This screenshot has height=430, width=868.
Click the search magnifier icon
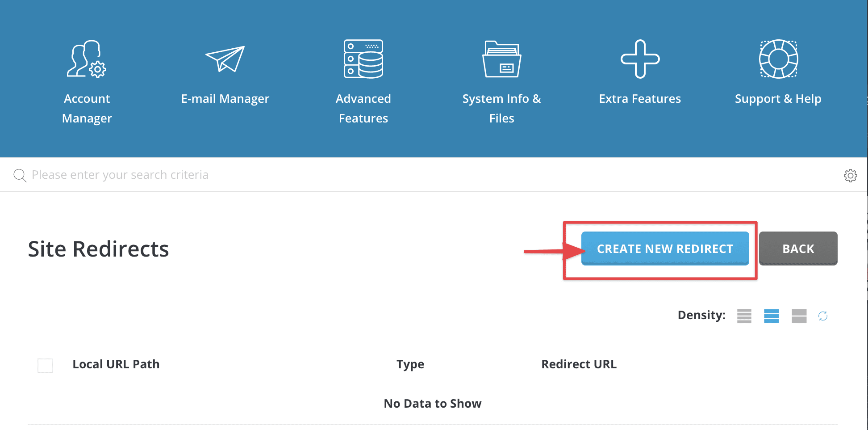point(20,175)
